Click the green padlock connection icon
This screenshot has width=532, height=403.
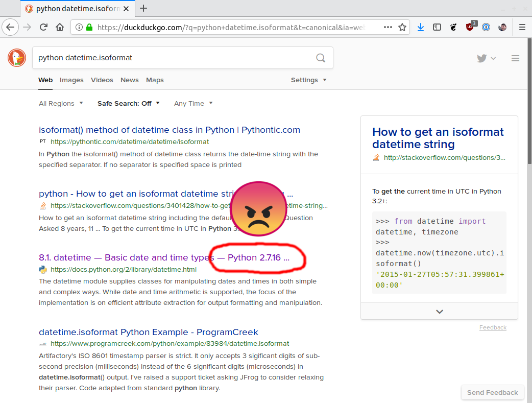pos(89,27)
